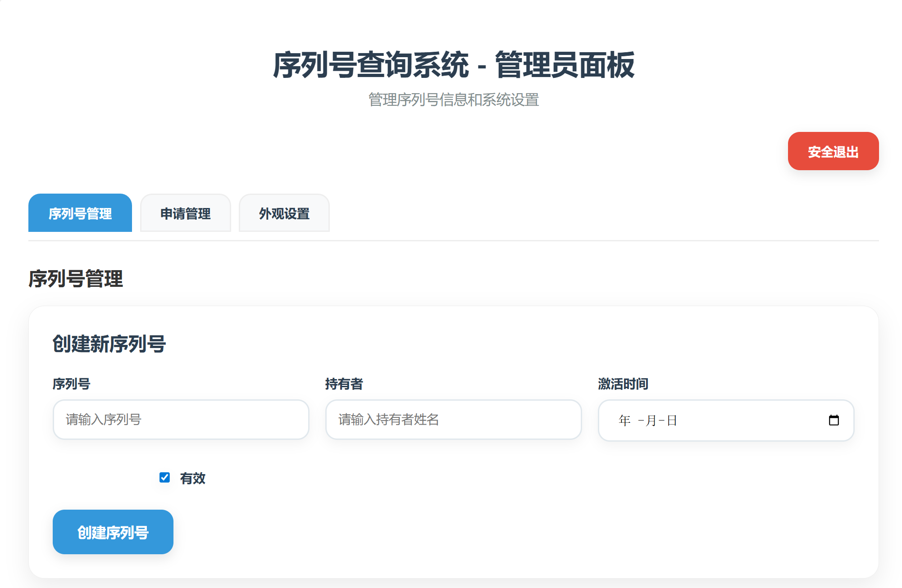Click the 序列号管理 section heading
The height and width of the screenshot is (588, 902).
(x=77, y=280)
